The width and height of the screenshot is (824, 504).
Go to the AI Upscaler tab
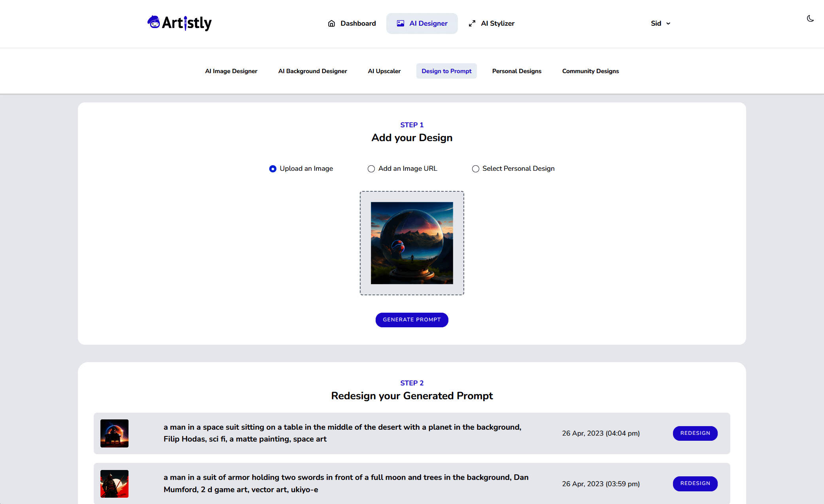pos(384,71)
